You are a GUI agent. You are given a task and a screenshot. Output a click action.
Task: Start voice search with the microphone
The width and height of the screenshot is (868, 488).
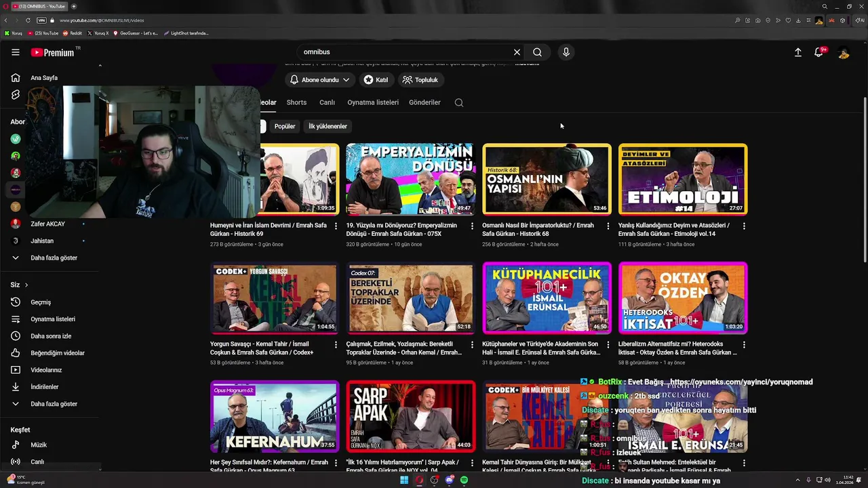coord(566,52)
